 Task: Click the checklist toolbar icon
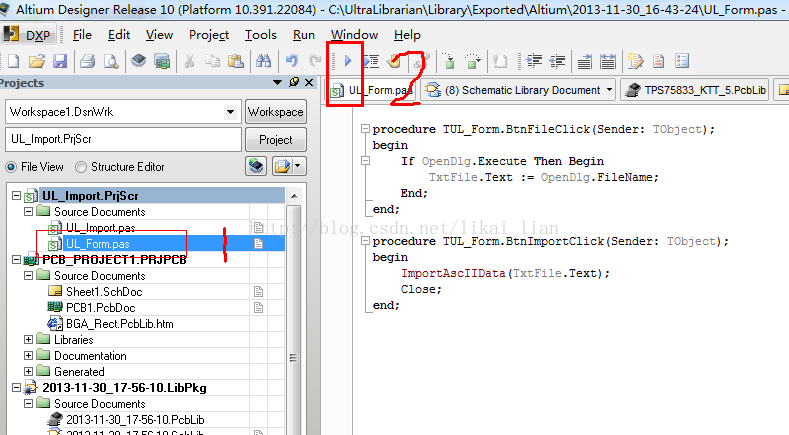(682, 61)
